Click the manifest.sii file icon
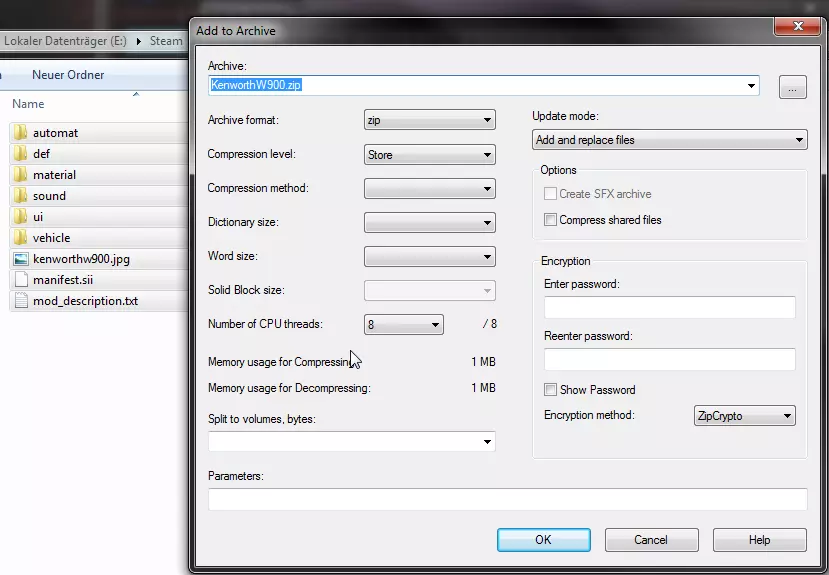This screenshot has width=829, height=575. coord(21,280)
